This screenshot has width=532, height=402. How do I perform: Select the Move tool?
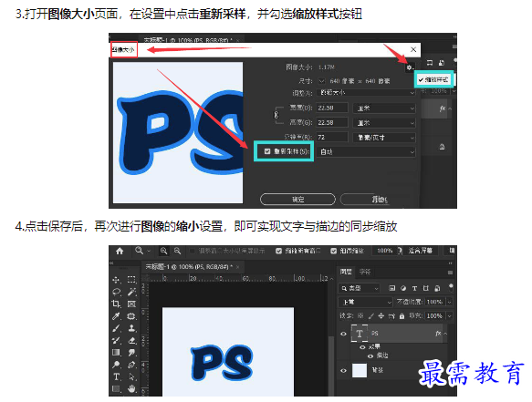[116, 280]
